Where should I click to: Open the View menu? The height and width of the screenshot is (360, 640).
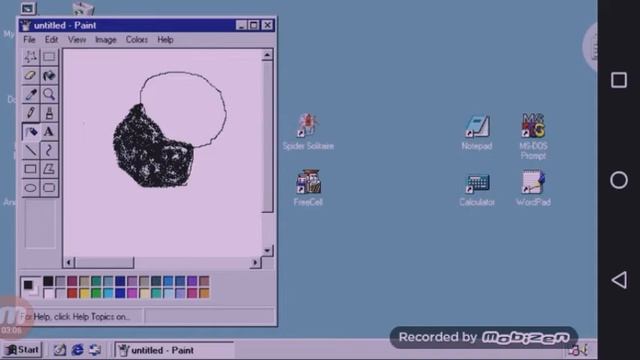[77, 40]
